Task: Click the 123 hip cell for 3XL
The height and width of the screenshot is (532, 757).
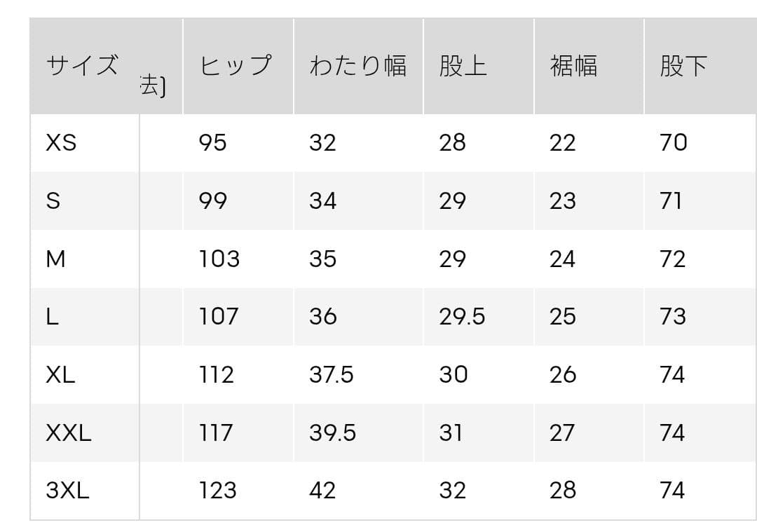Action: pos(218,491)
